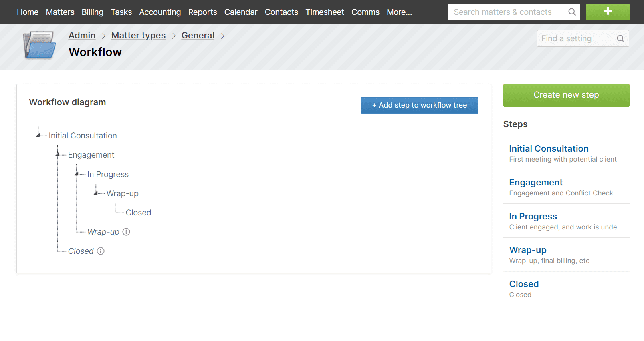
Task: Click the magnifier in matter search box
Action: 572,12
